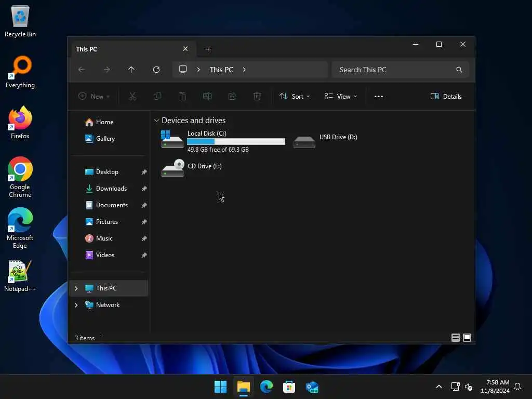The image size is (532, 399).
Task: Click the PC monitor icon in address bar
Action: 183,70
